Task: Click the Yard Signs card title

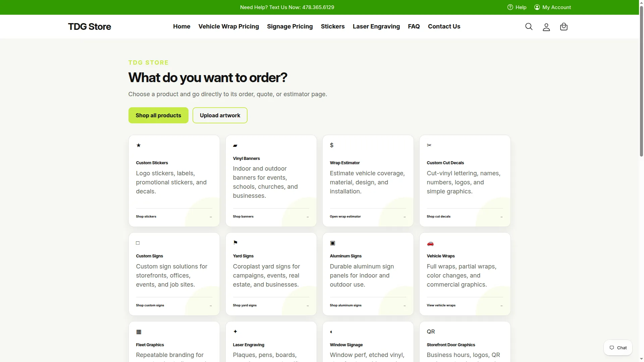Action: pyautogui.click(x=243, y=256)
